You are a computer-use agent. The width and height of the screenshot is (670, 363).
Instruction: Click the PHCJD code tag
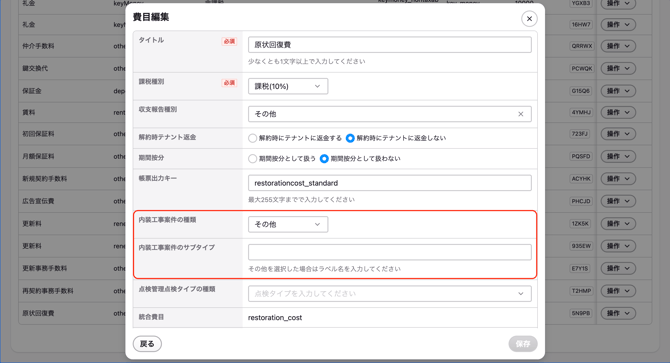(581, 201)
